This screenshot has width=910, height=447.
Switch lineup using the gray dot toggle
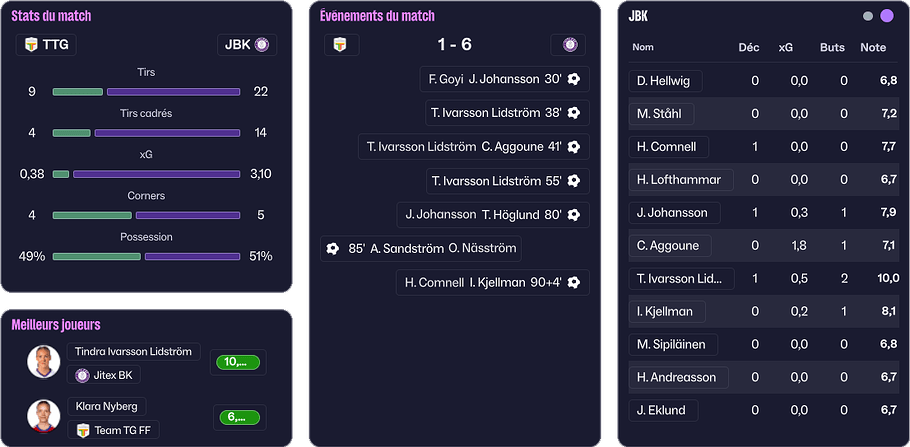[x=867, y=16]
